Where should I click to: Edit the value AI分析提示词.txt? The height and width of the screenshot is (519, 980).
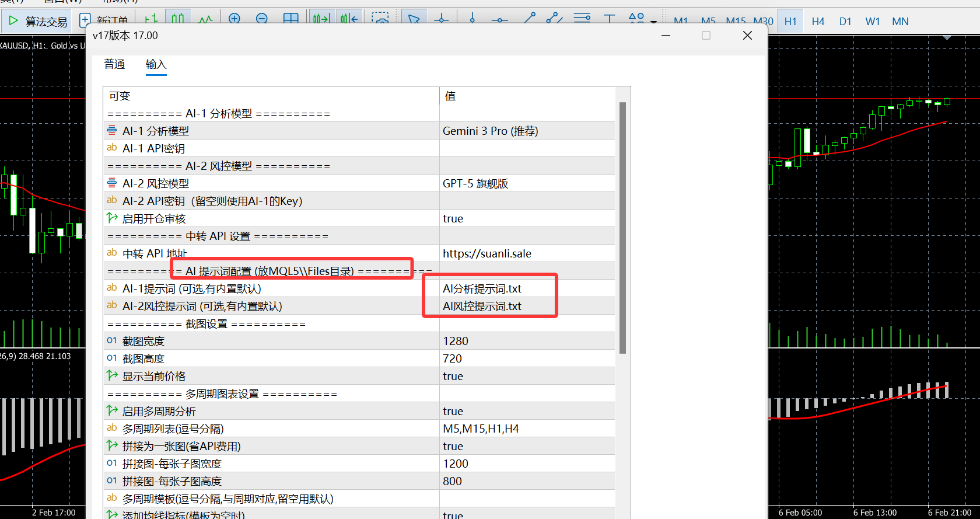[527, 288]
